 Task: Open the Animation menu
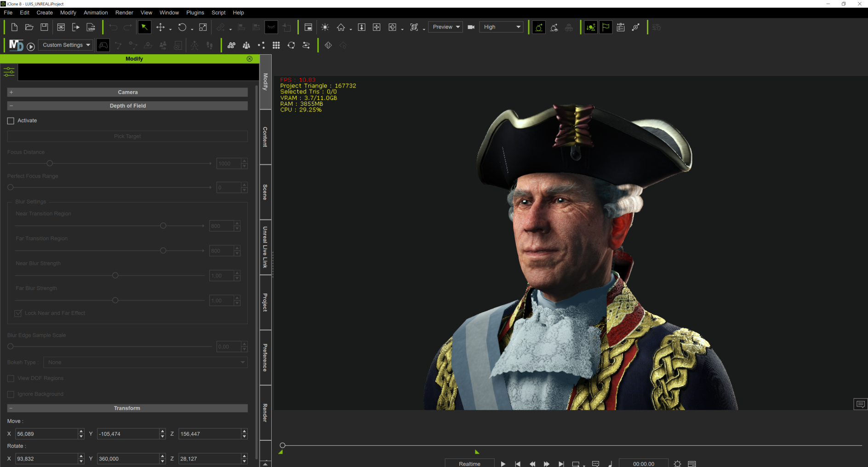tap(95, 12)
